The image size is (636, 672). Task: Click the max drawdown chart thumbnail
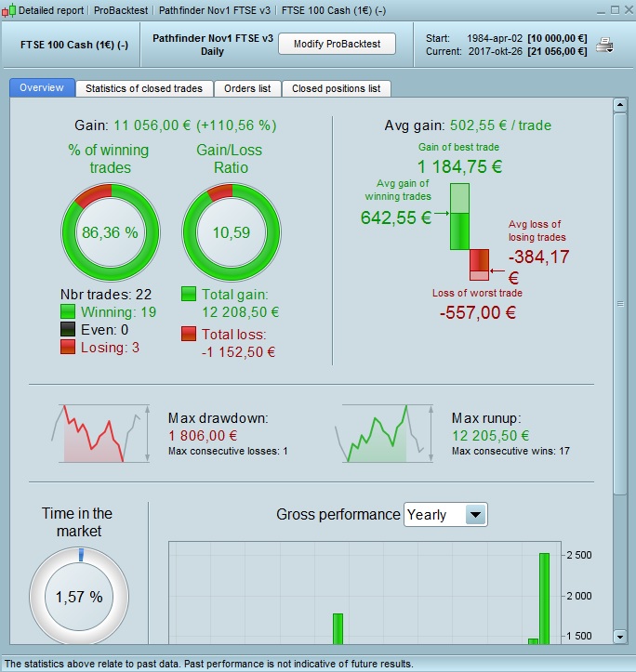coord(100,434)
